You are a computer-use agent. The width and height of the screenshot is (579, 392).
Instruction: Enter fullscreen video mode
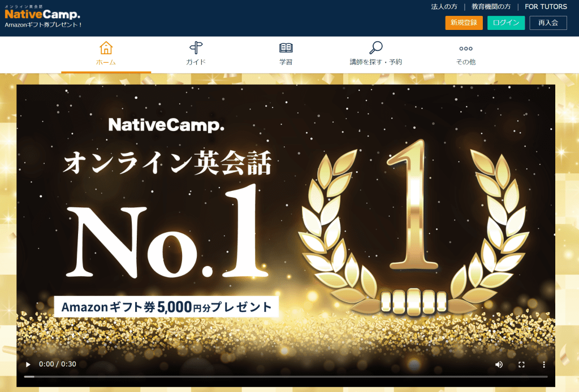pyautogui.click(x=521, y=364)
